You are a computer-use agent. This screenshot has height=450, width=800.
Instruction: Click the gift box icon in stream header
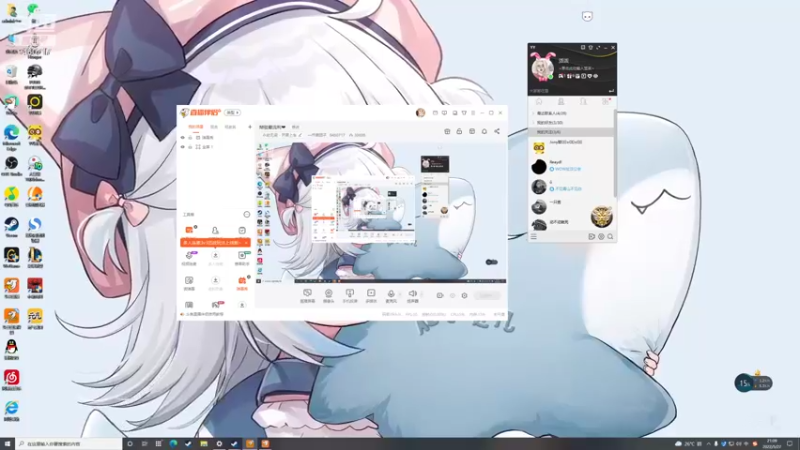click(447, 132)
